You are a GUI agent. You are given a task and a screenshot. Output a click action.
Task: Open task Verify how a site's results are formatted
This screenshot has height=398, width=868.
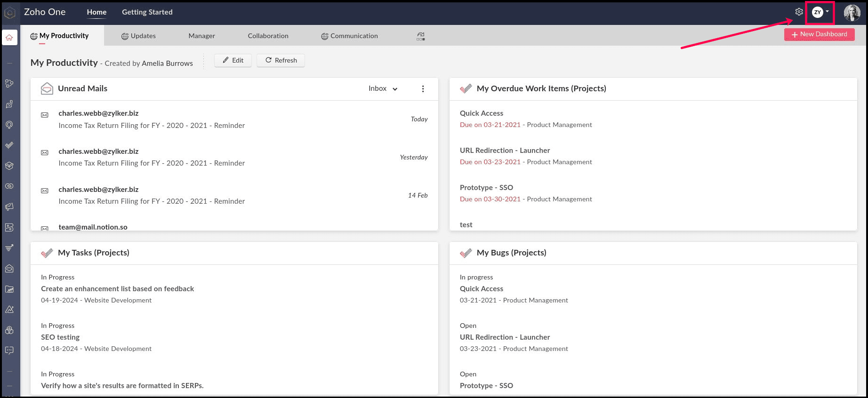pyautogui.click(x=122, y=386)
